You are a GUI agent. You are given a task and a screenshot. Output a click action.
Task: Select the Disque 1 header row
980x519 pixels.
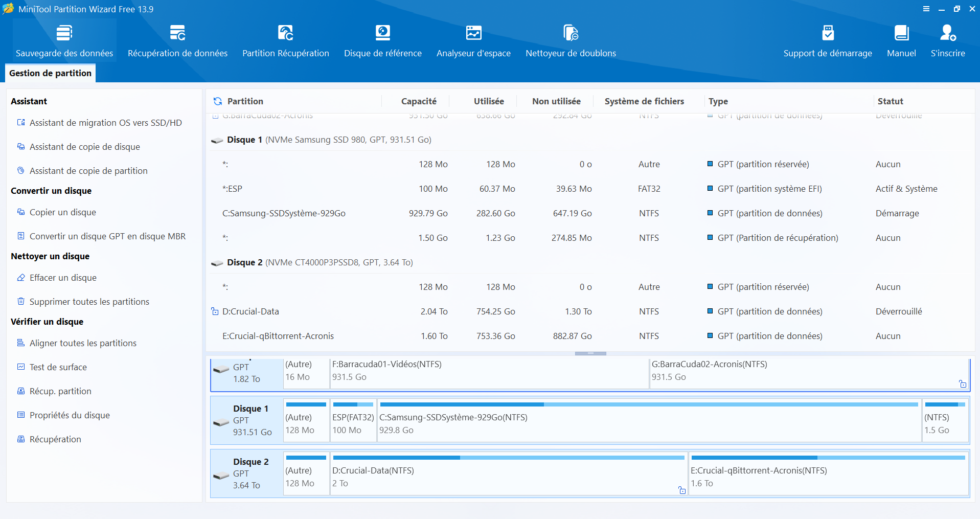[x=590, y=140]
